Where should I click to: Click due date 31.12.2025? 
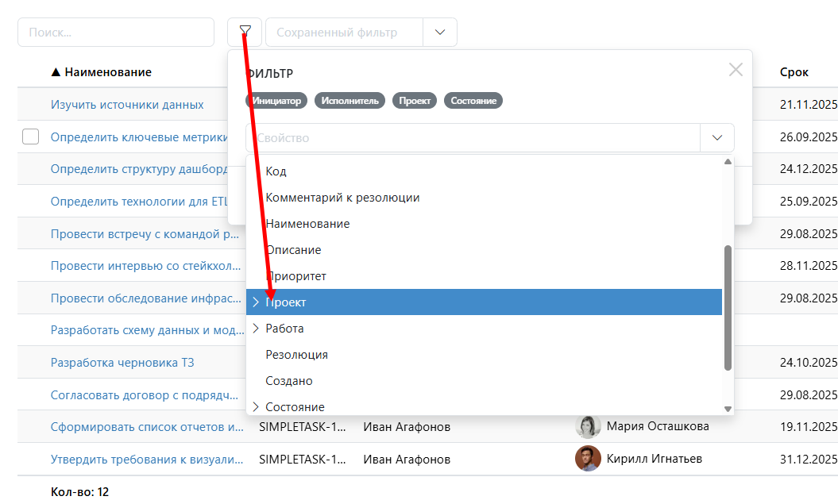coord(809,460)
